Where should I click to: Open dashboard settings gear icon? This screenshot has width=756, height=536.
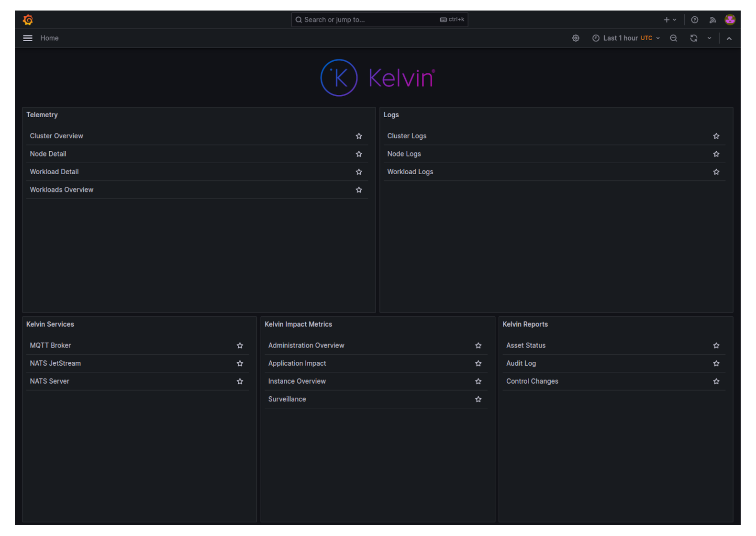[x=576, y=38]
